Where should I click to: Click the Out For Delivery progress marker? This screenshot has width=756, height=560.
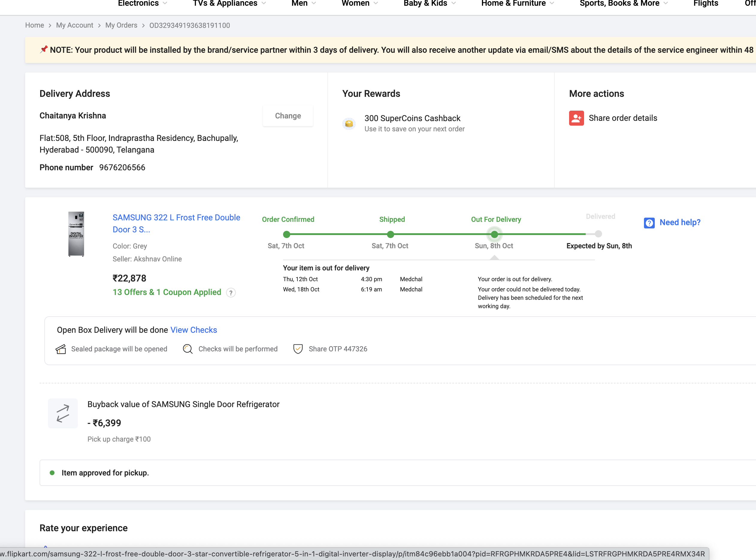point(494,234)
